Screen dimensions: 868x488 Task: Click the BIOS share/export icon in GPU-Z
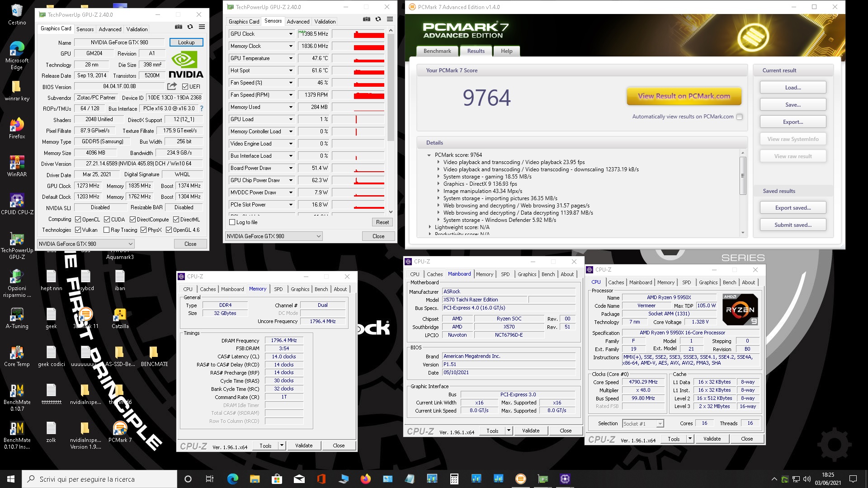pyautogui.click(x=172, y=86)
